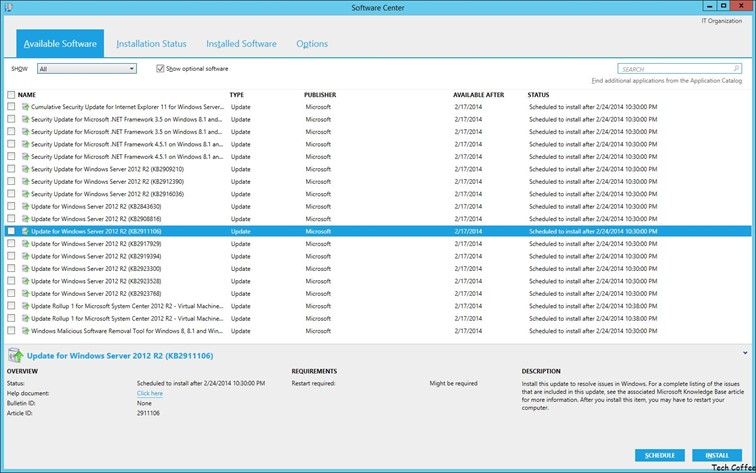
Task: Tick the checkbox for the Internet Explorer 11 cumulative update
Action: click(x=11, y=107)
